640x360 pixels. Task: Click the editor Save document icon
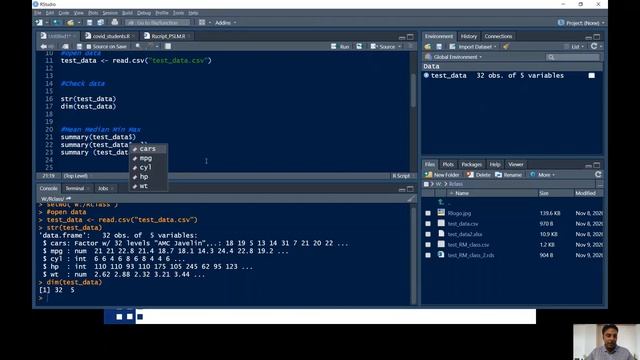[x=79, y=47]
